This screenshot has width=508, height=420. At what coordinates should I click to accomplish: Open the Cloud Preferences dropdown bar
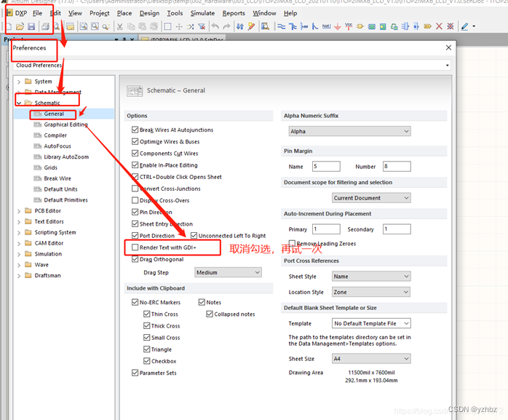pos(232,65)
